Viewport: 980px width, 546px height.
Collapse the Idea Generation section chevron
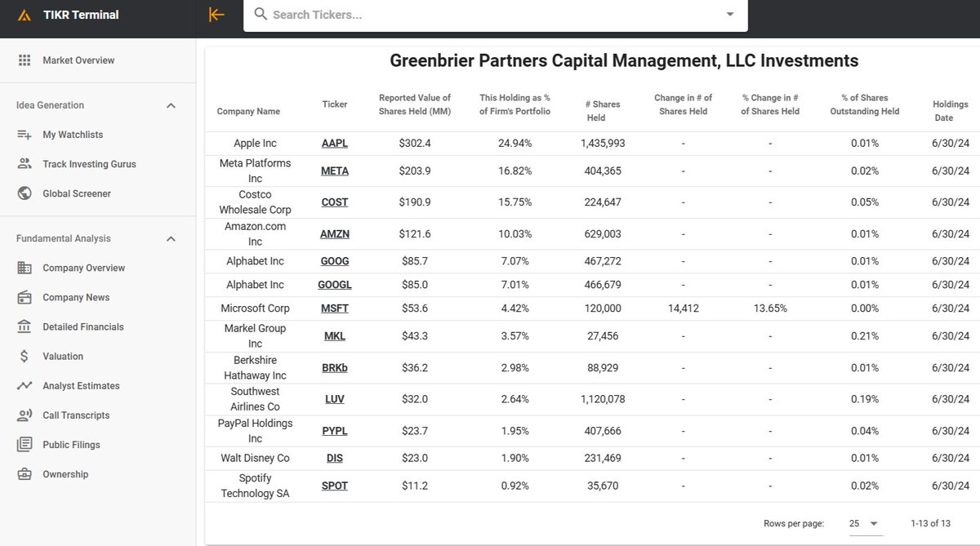tap(171, 105)
